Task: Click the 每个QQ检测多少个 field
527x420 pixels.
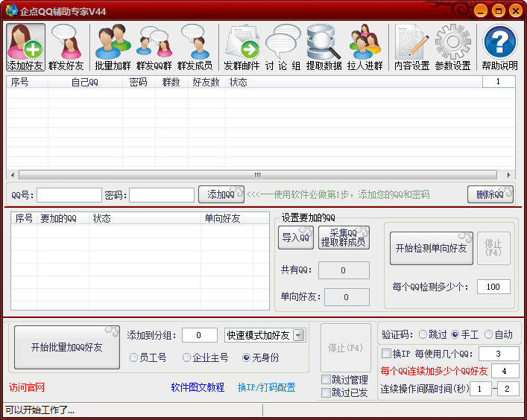Action: pos(493,287)
